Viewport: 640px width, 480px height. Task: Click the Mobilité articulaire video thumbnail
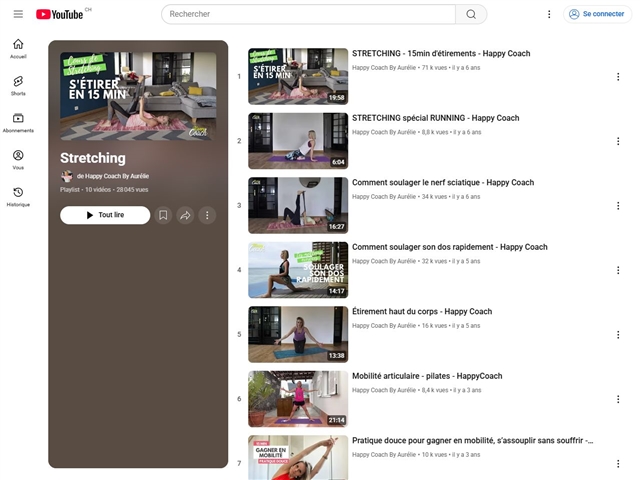298,398
